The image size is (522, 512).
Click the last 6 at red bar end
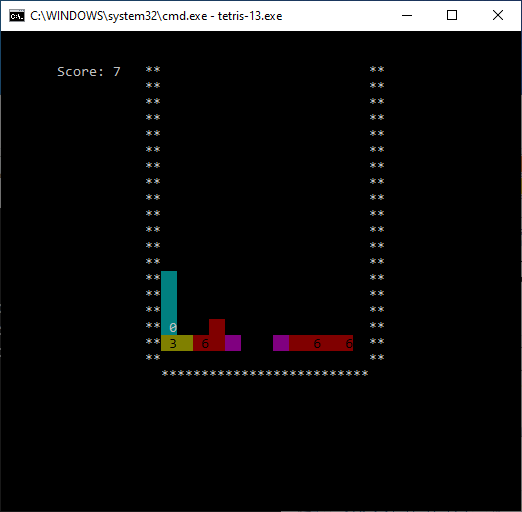tap(349, 344)
